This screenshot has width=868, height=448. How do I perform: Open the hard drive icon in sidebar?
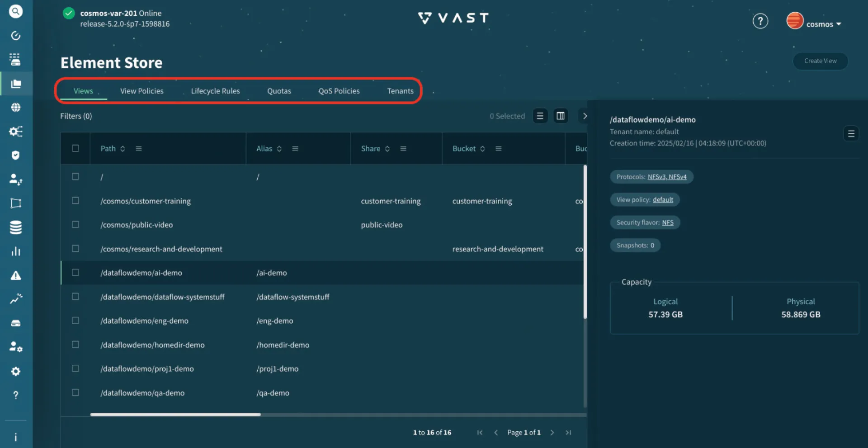point(16,323)
